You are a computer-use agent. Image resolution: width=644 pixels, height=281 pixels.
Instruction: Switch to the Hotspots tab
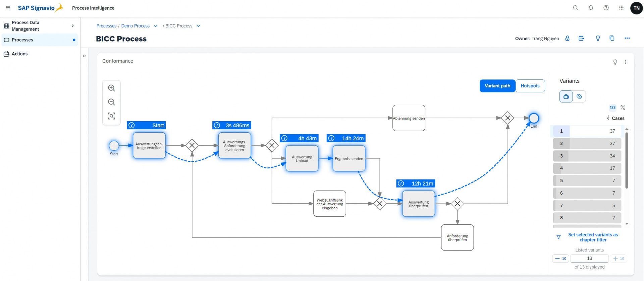pos(530,86)
